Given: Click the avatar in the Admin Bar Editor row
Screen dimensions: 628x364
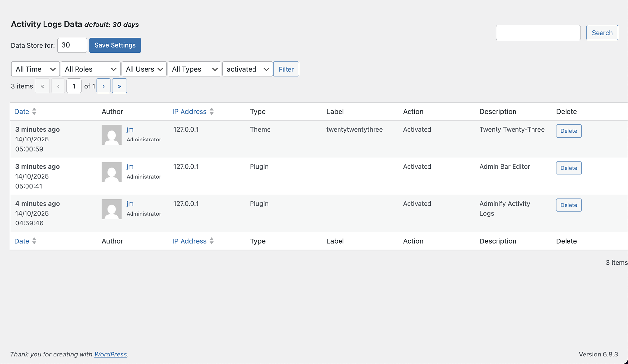Looking at the screenshot, I should [x=112, y=172].
